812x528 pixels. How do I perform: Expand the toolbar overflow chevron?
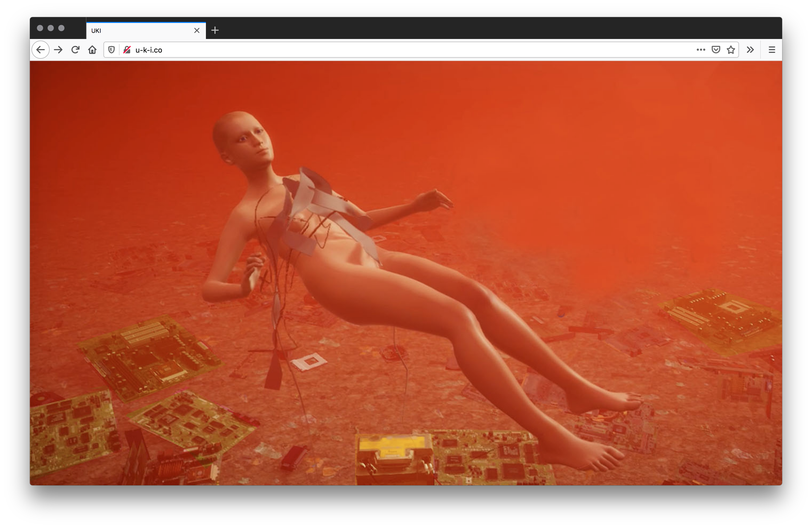750,50
